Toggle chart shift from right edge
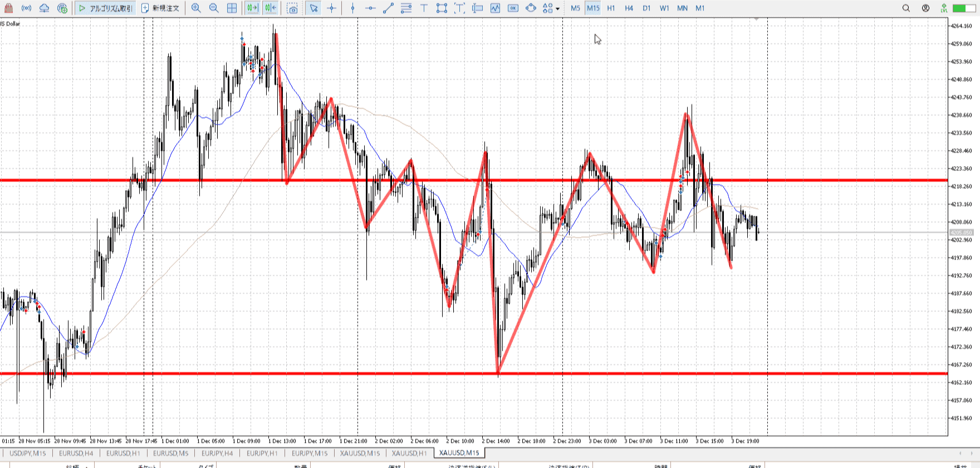The image size is (980, 468). point(271,8)
